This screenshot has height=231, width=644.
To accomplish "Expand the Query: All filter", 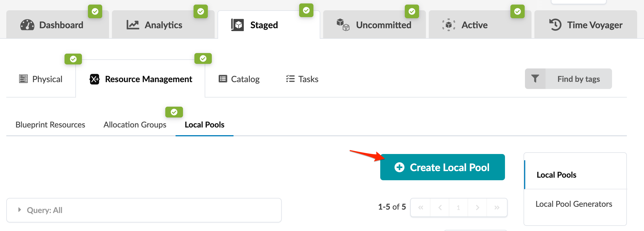I will pos(20,210).
